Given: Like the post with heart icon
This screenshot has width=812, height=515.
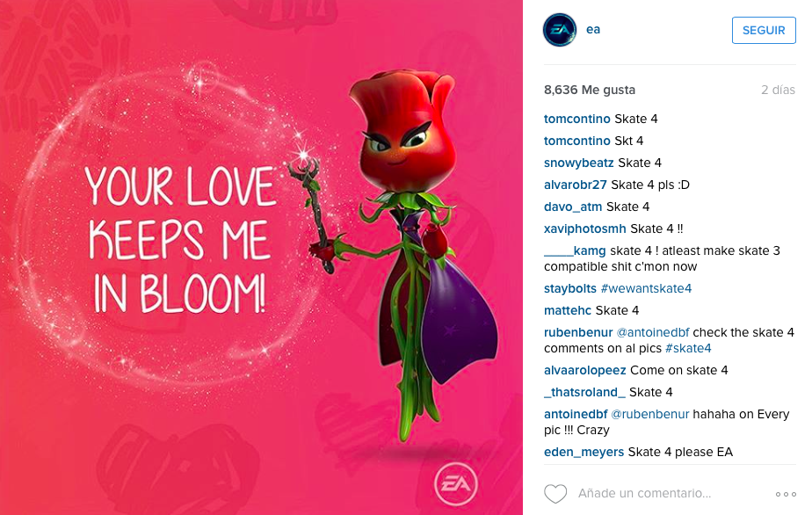Looking at the screenshot, I should tap(555, 493).
